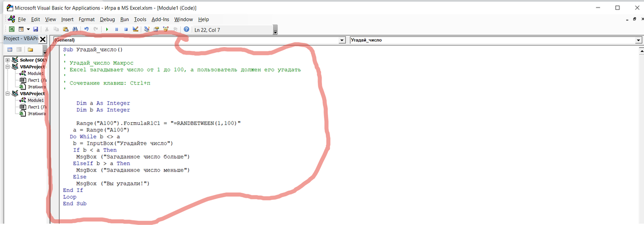Save the workbook with the floppy disk icon
Viewport: 644px width, 225px height.
(x=35, y=29)
